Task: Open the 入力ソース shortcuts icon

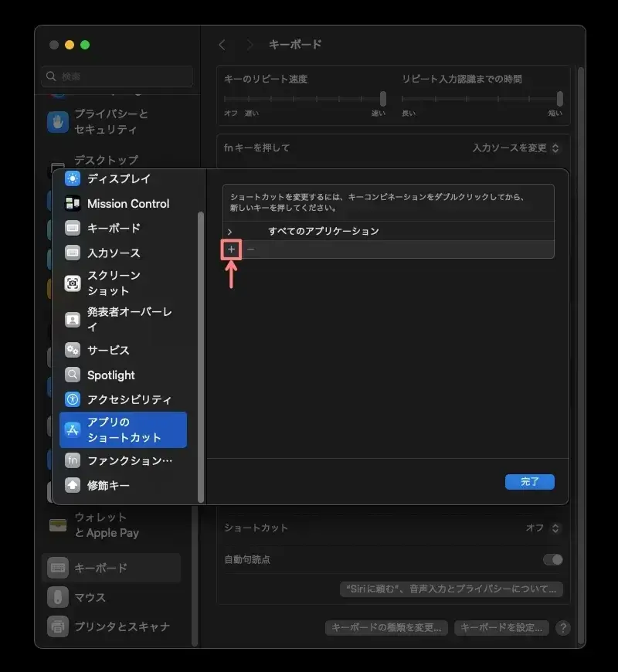Action: click(x=73, y=250)
